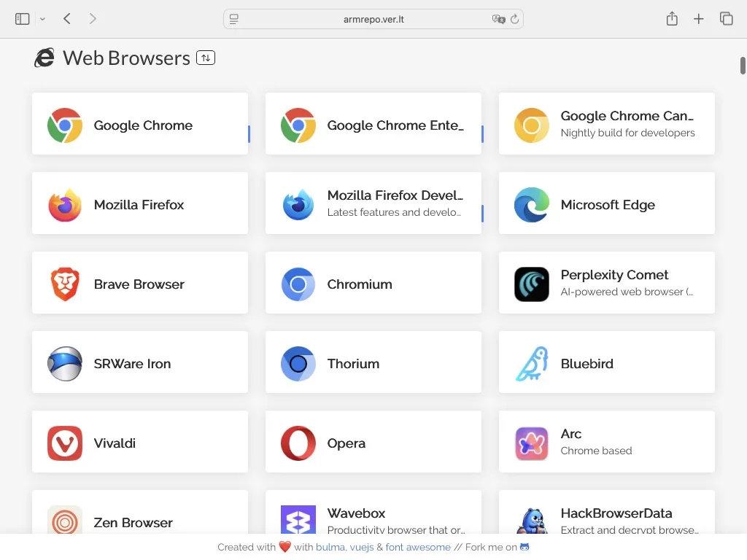Viewport: 747px width, 560px height.
Task: Click the Zen Browser concentric circles icon
Action: (65, 520)
